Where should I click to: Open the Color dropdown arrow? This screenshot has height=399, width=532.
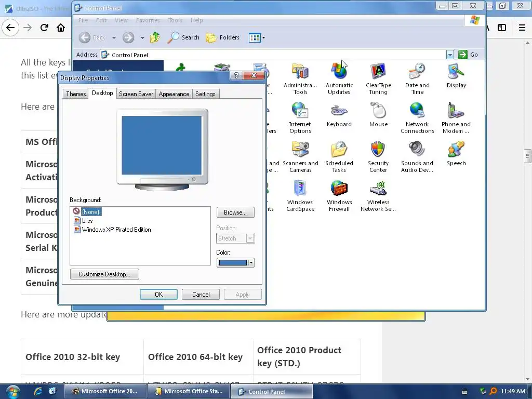coord(251,262)
